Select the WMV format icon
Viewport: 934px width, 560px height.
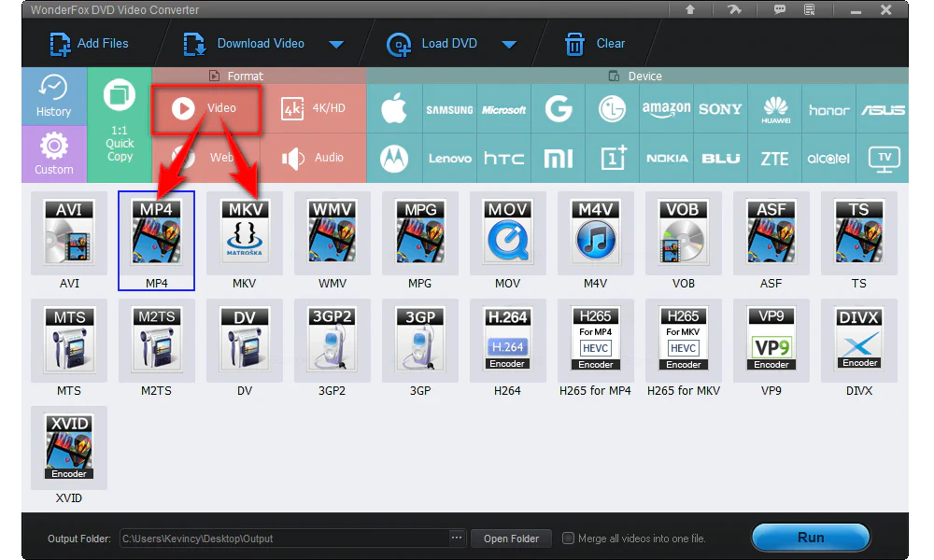[x=333, y=233]
